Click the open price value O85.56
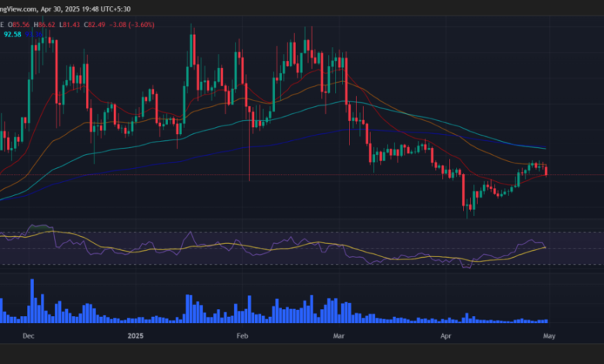The height and width of the screenshot is (364, 604). [19, 25]
